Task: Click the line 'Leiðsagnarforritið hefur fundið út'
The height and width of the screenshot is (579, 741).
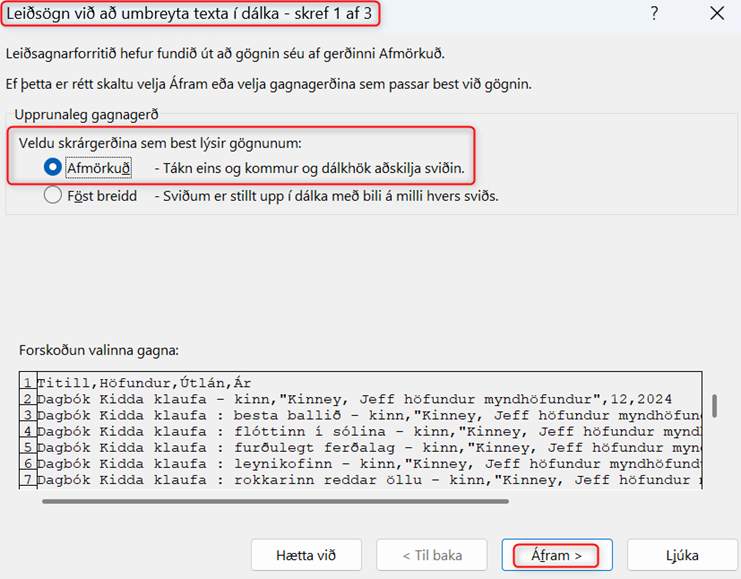Action: click(225, 53)
